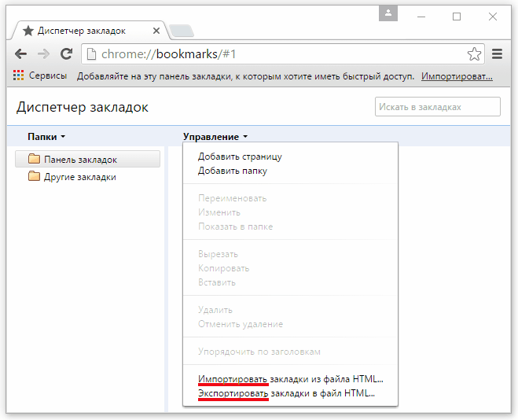
Task: Select Импортировать закладки из файла HTML
Action: (x=290, y=378)
